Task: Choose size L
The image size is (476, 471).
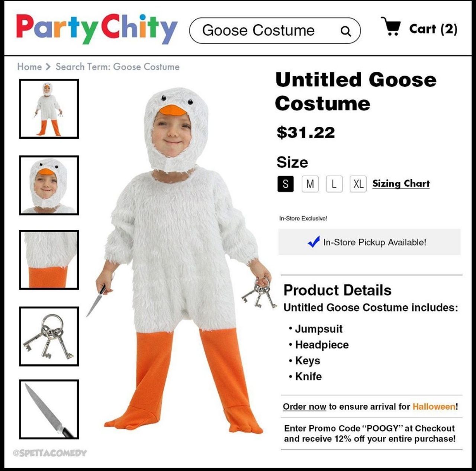Action: (334, 184)
